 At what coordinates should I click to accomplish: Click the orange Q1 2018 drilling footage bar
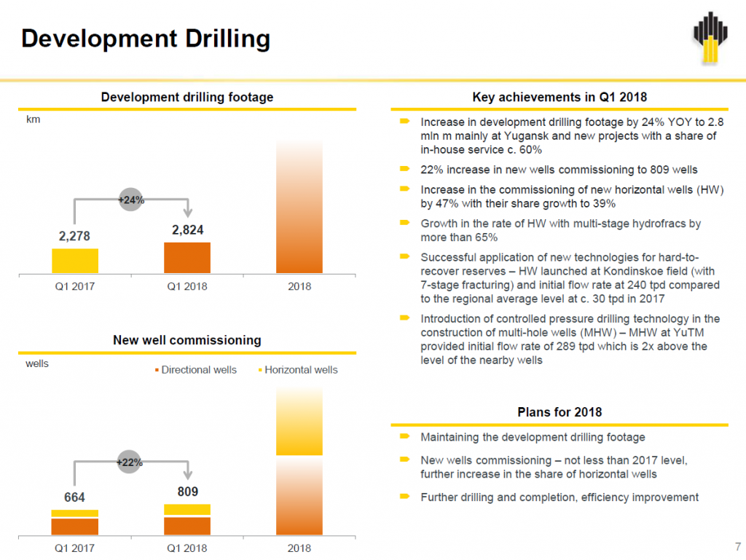coord(187,257)
